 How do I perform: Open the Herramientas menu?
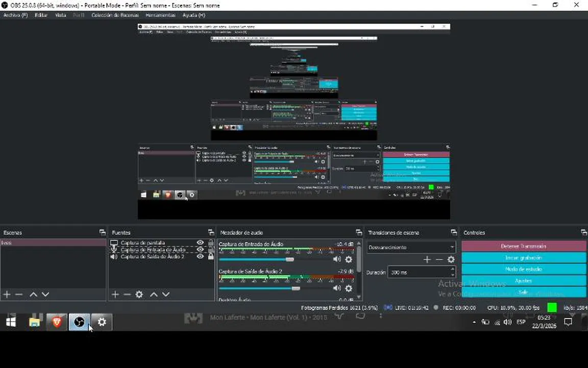[160, 15]
